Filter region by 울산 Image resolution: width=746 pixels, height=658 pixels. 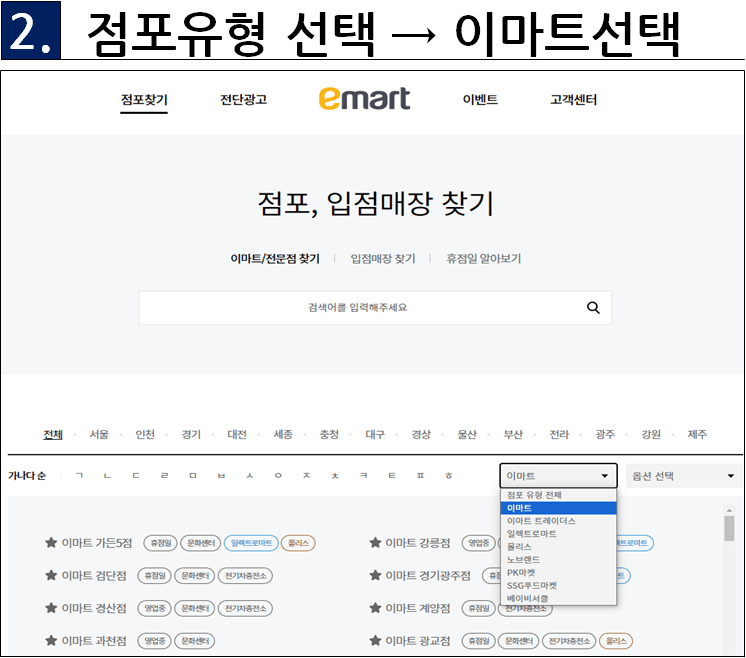467,434
